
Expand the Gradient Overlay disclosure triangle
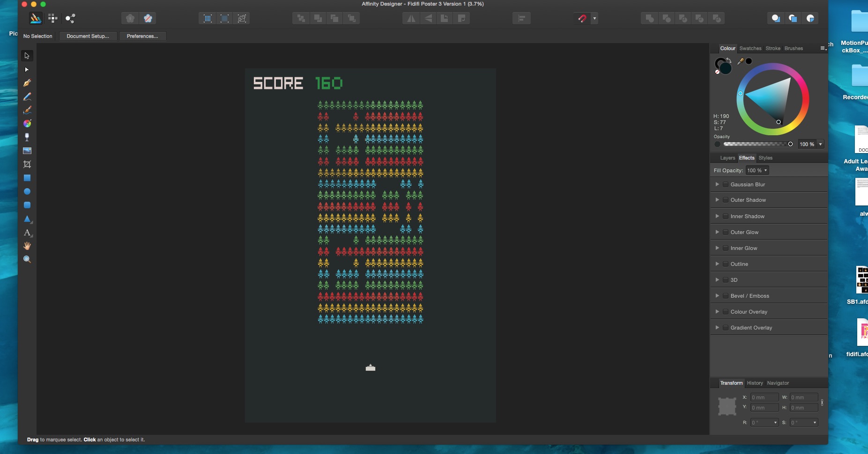click(717, 328)
